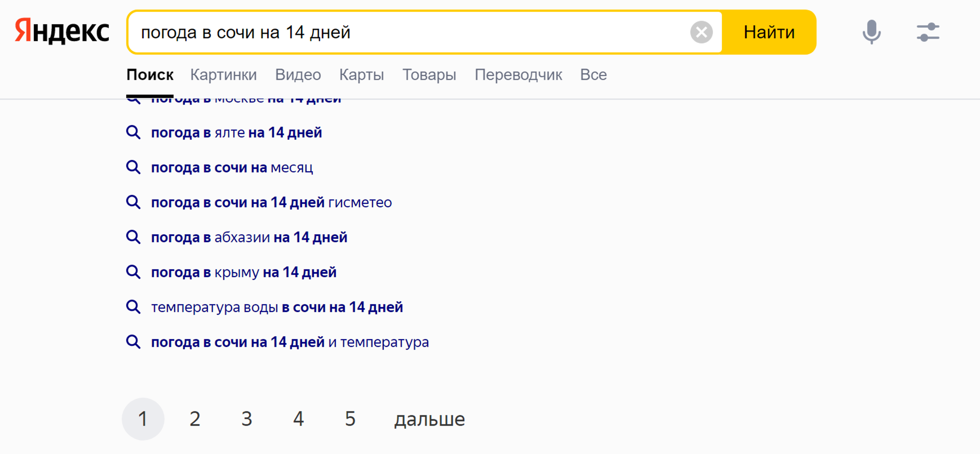Open the Товары tab
The height and width of the screenshot is (454, 980).
[x=429, y=75]
